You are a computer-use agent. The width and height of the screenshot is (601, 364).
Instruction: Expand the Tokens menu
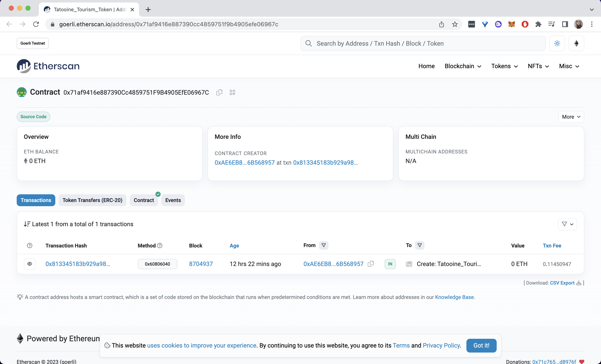point(504,66)
